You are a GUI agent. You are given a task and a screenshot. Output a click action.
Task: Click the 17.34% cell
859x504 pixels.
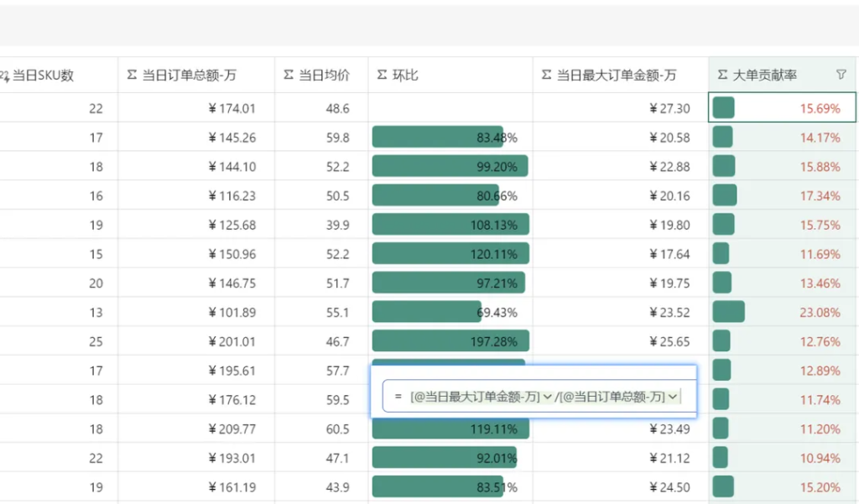[x=783, y=195]
